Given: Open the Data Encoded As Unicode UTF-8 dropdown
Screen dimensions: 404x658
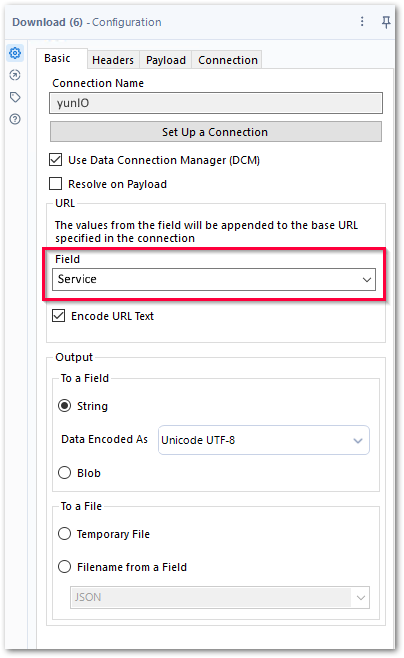Looking at the screenshot, I should tap(264, 440).
